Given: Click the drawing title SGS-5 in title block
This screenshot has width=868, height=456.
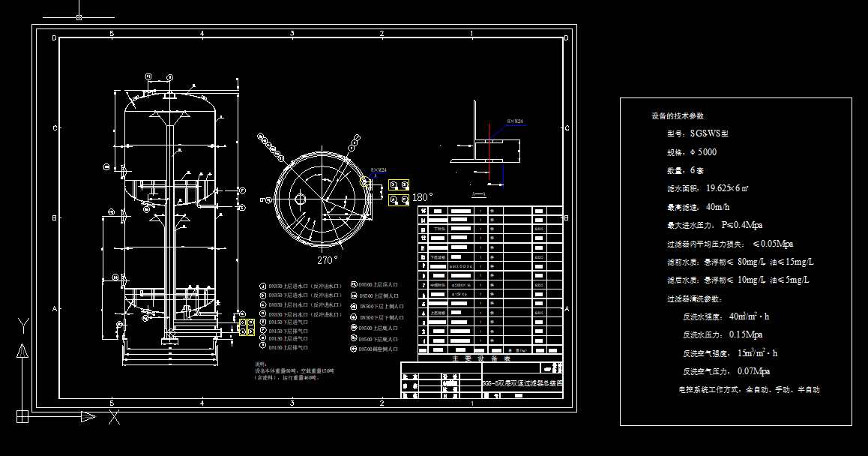Looking at the screenshot, I should tap(522, 382).
